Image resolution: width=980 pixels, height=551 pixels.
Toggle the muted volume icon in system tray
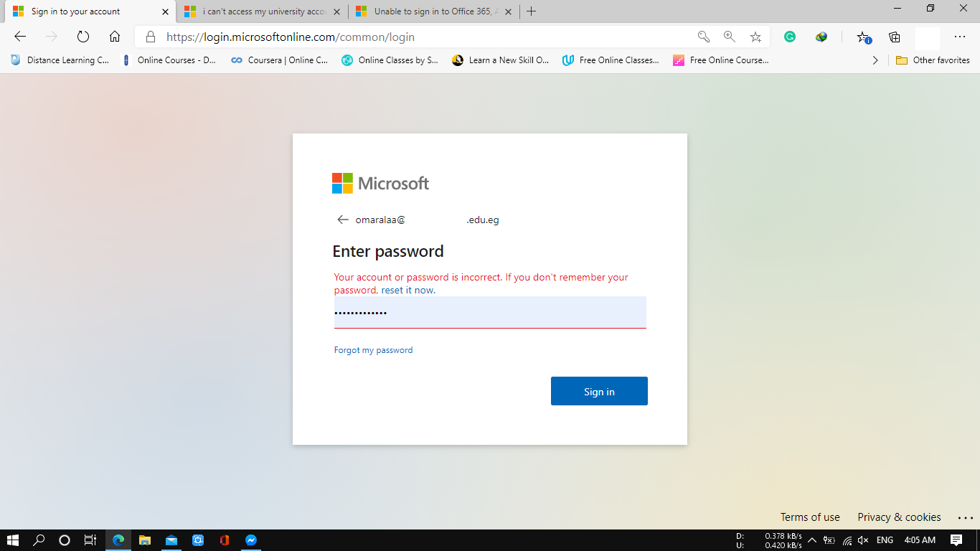coord(864,540)
